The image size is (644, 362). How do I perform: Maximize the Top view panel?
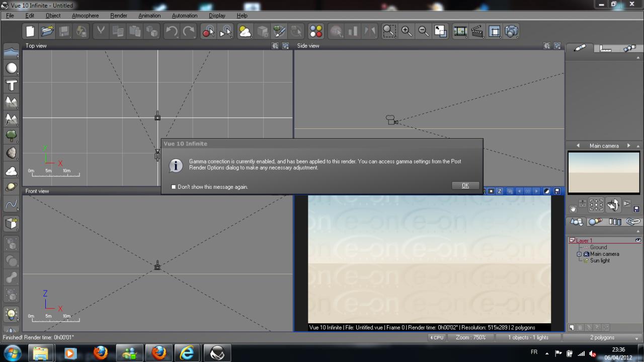coord(285,46)
